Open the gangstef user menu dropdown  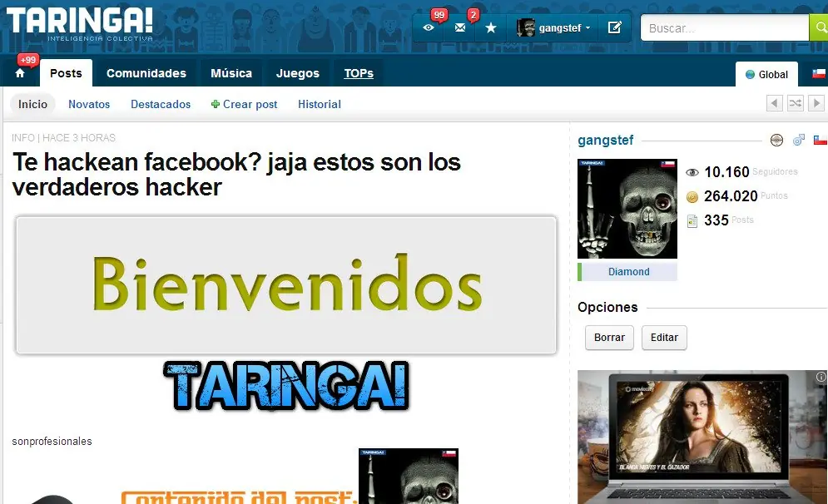[x=553, y=27]
